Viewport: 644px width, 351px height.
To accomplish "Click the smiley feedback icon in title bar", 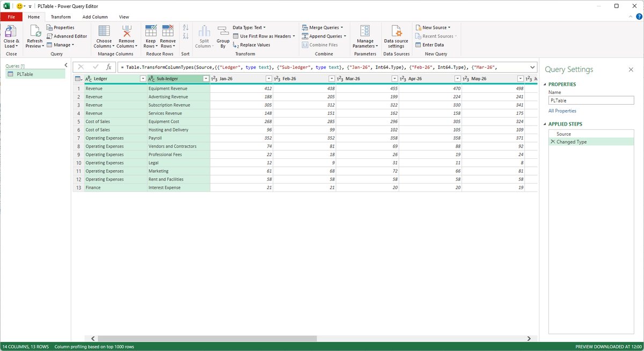I will point(19,6).
